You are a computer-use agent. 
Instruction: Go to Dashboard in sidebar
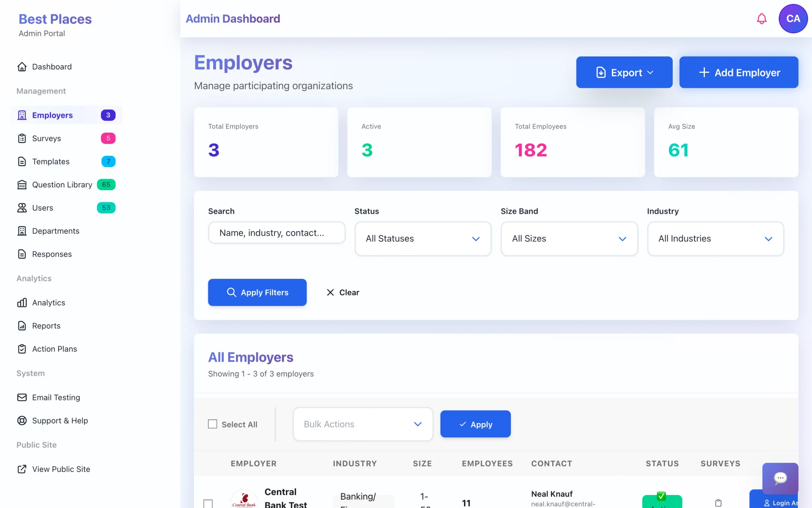coord(66,67)
